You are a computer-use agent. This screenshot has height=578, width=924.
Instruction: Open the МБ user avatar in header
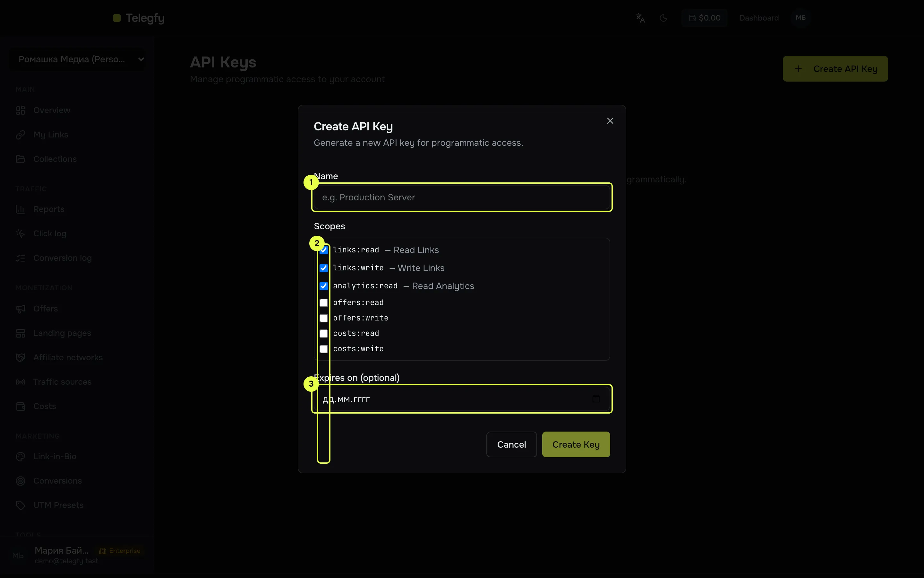(x=801, y=18)
